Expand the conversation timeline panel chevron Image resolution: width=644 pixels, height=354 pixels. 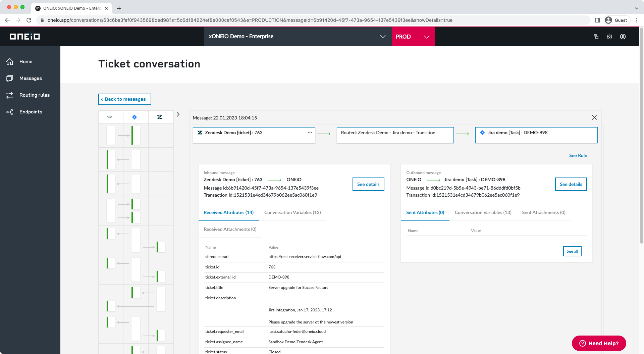coord(178,114)
